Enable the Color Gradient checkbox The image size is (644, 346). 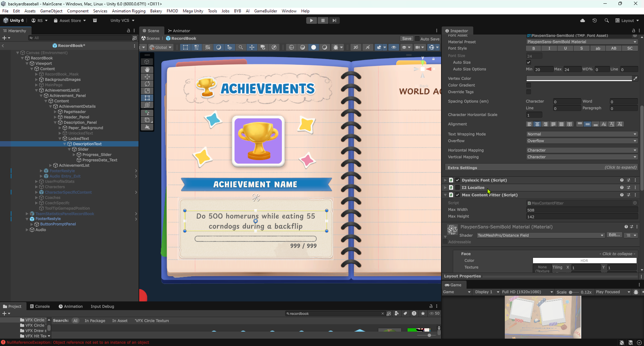tap(529, 85)
